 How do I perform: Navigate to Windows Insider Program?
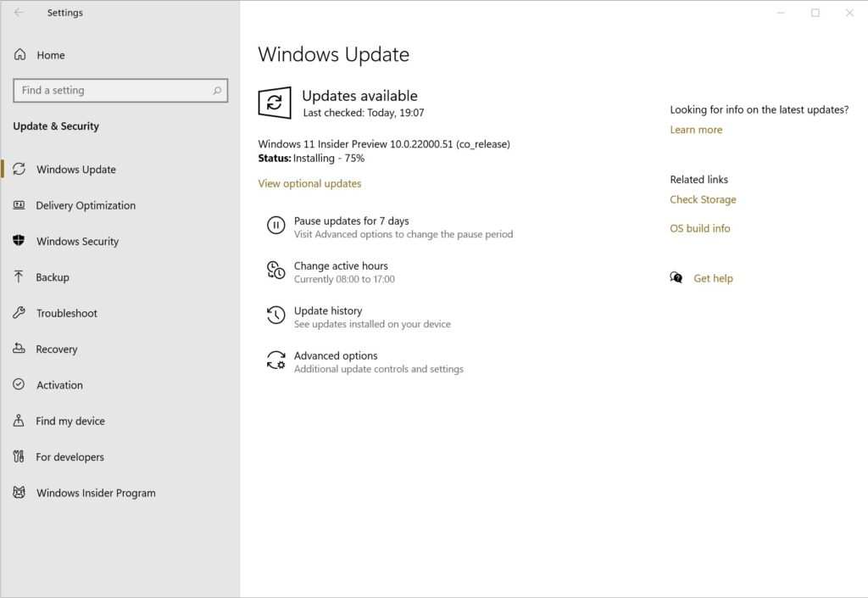pyautogui.click(x=96, y=493)
